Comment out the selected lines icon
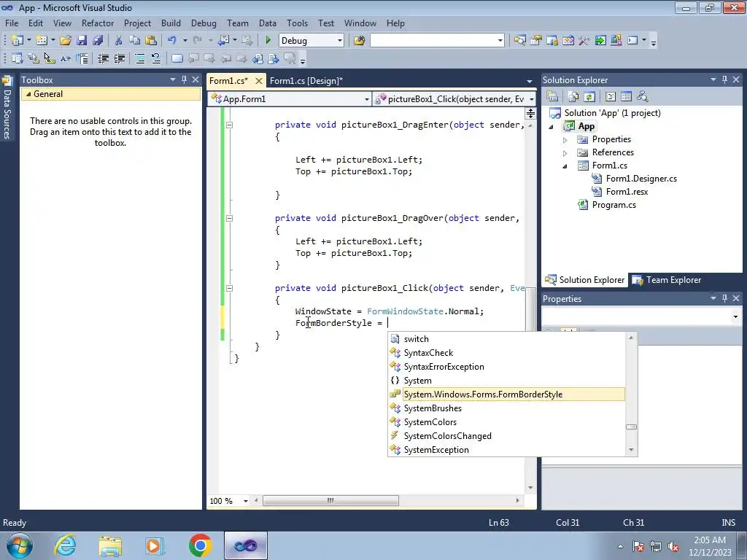 (140, 58)
